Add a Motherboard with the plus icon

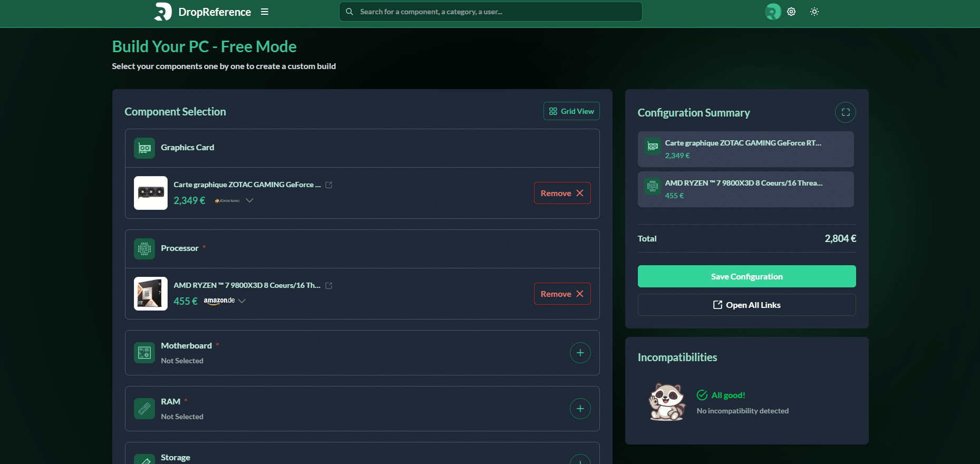580,353
